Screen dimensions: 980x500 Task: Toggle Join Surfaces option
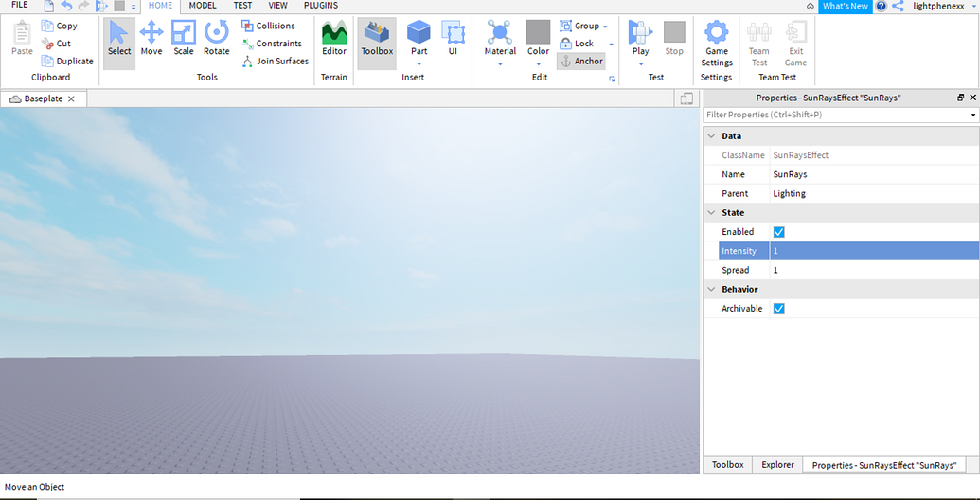275,61
